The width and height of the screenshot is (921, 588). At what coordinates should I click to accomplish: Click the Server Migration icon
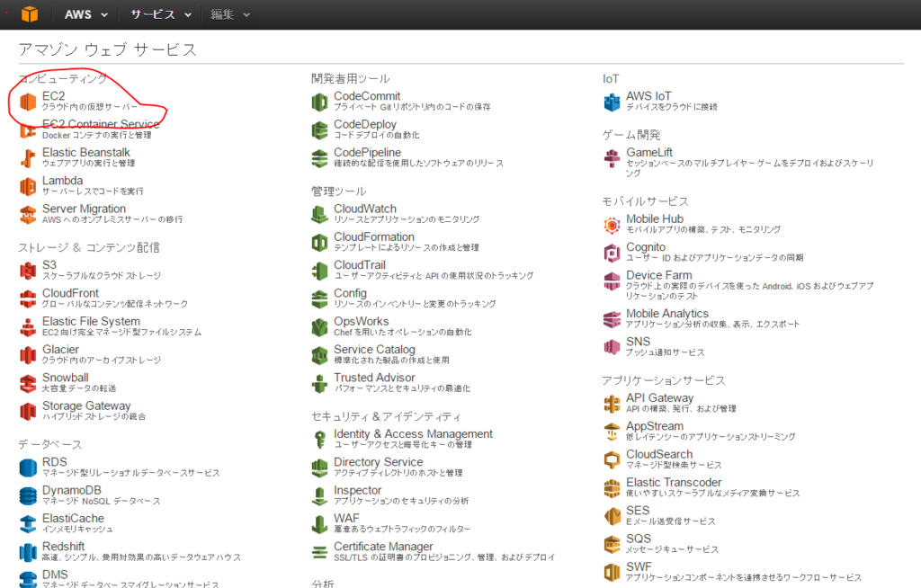[28, 214]
